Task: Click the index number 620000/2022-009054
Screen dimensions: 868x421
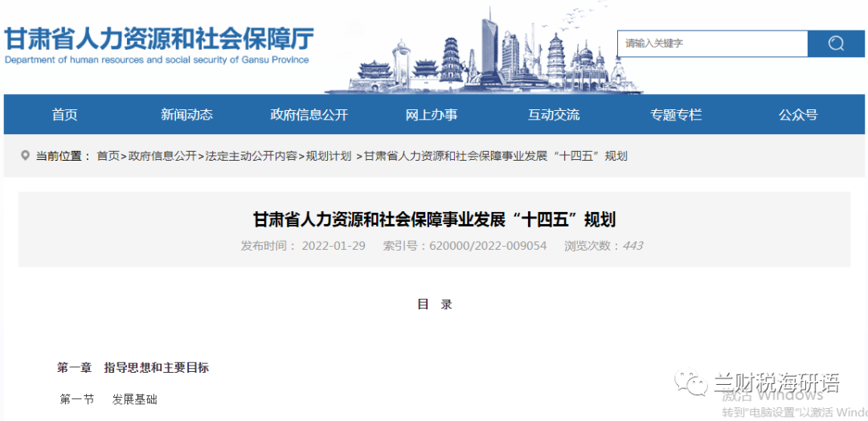Action: (488, 246)
